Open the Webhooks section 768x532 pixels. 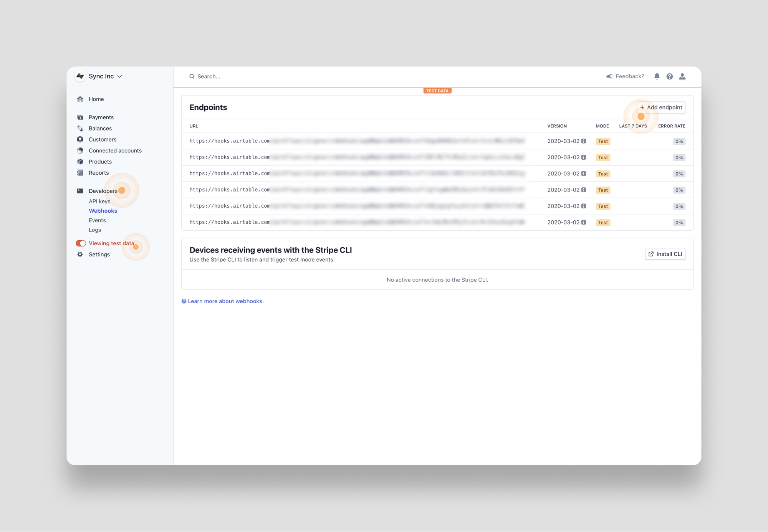103,211
